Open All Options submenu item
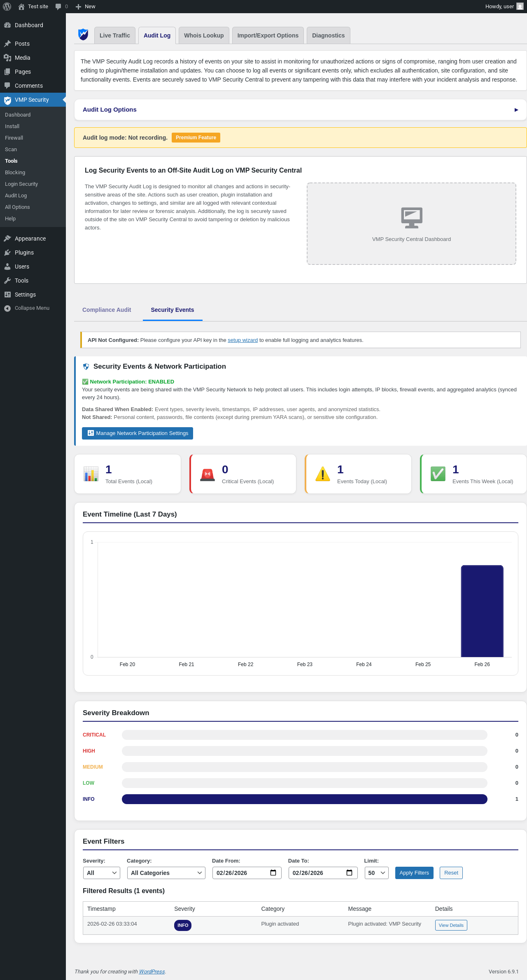Viewport: 527px width, 980px height. tap(17, 207)
